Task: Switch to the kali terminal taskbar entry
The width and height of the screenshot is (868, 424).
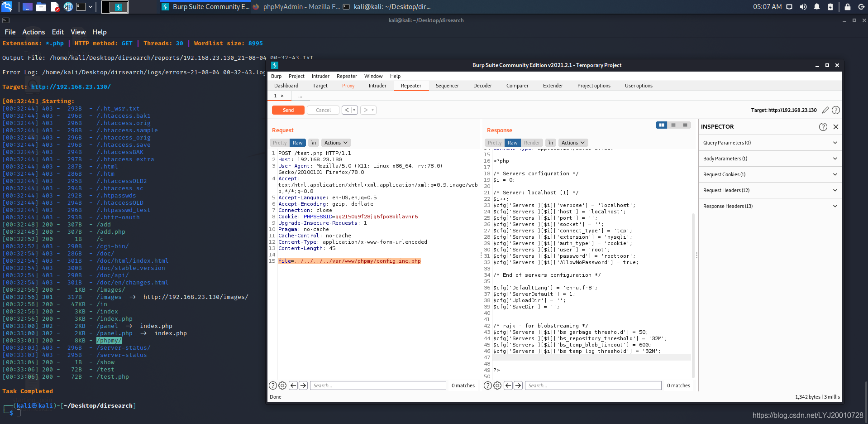Action: pos(387,7)
